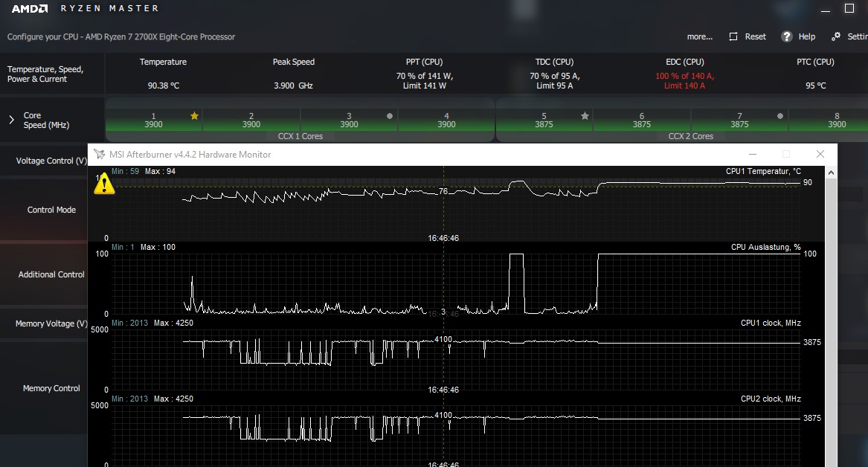Click the Help button label
The width and height of the screenshot is (868, 467).
806,36
